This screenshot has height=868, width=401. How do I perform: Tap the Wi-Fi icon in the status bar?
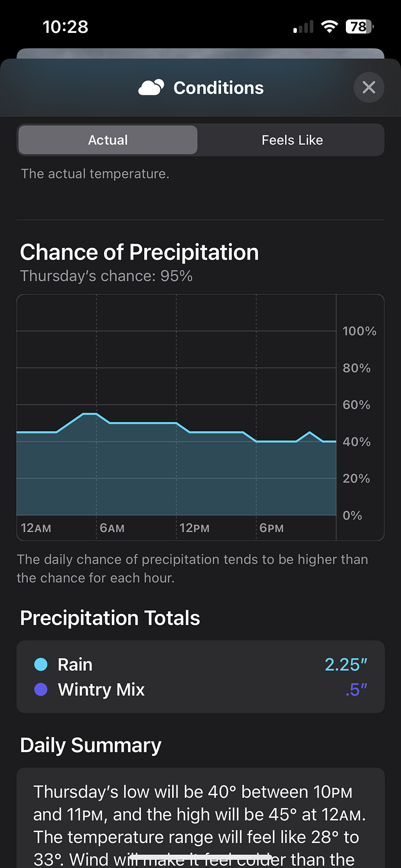[x=329, y=26]
